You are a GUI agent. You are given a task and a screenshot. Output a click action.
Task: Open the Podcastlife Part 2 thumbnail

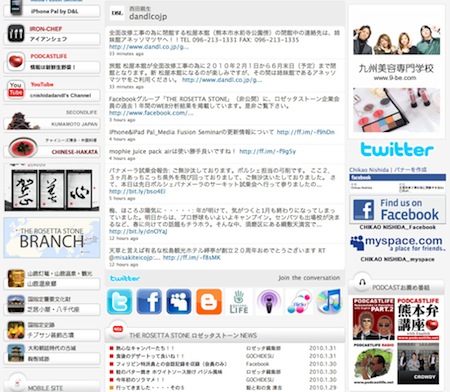373,319
